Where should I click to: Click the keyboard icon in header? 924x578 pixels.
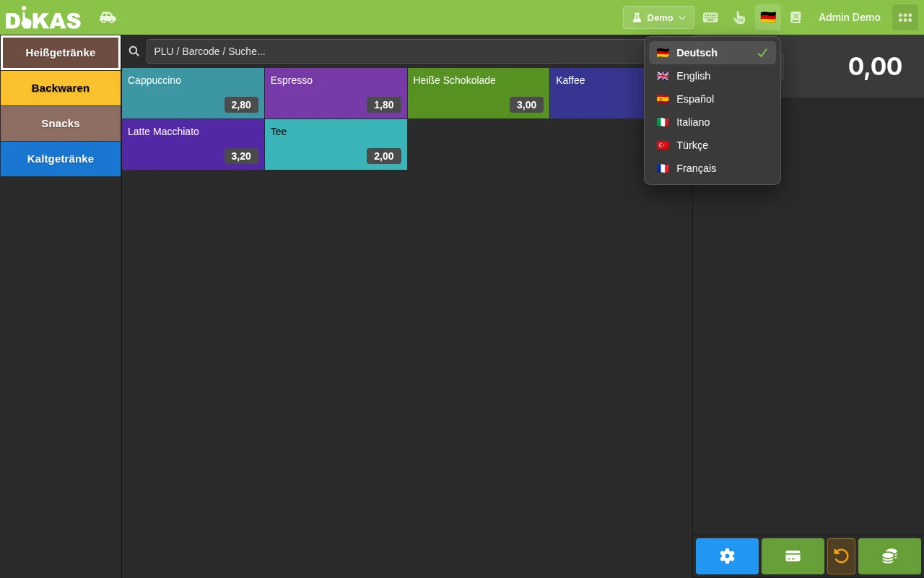pyautogui.click(x=710, y=17)
